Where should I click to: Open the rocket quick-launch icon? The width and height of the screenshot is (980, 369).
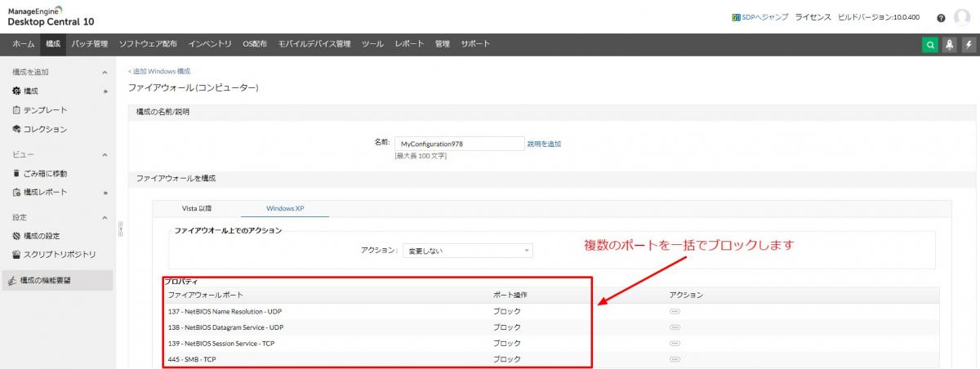point(949,45)
